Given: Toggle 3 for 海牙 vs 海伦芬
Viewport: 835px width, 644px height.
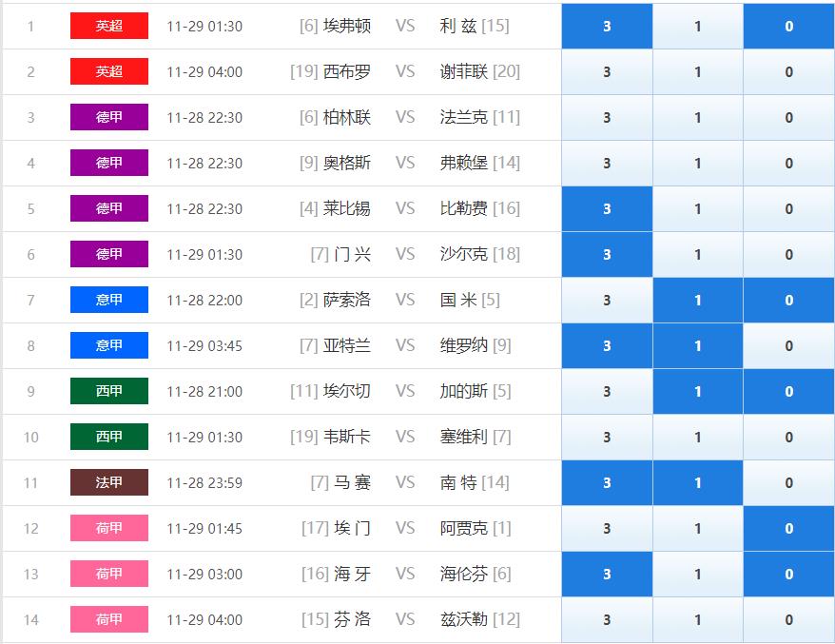Looking at the screenshot, I should pyautogui.click(x=607, y=575).
